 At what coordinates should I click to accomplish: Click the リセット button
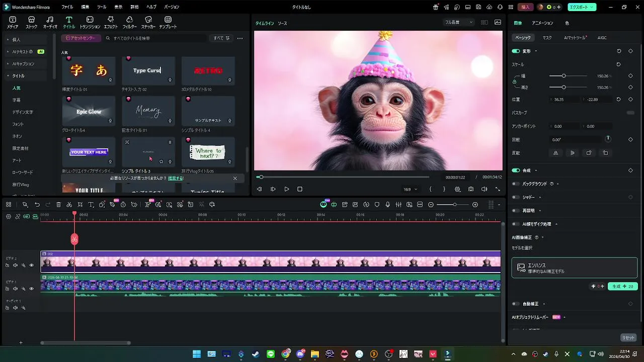coord(628,337)
